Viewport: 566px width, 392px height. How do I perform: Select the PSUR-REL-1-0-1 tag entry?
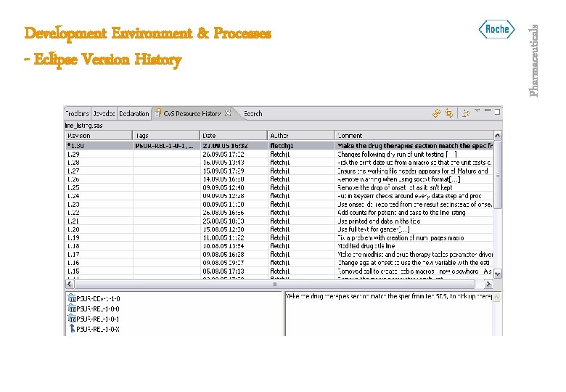click(x=98, y=319)
